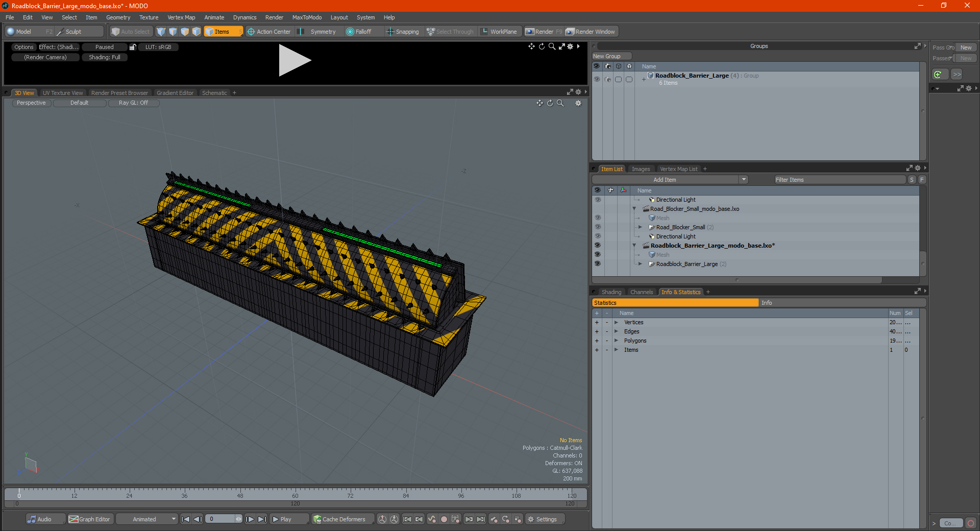Image resolution: width=980 pixels, height=531 pixels.
Task: Open the Shading: Full dropdown
Action: click(105, 57)
